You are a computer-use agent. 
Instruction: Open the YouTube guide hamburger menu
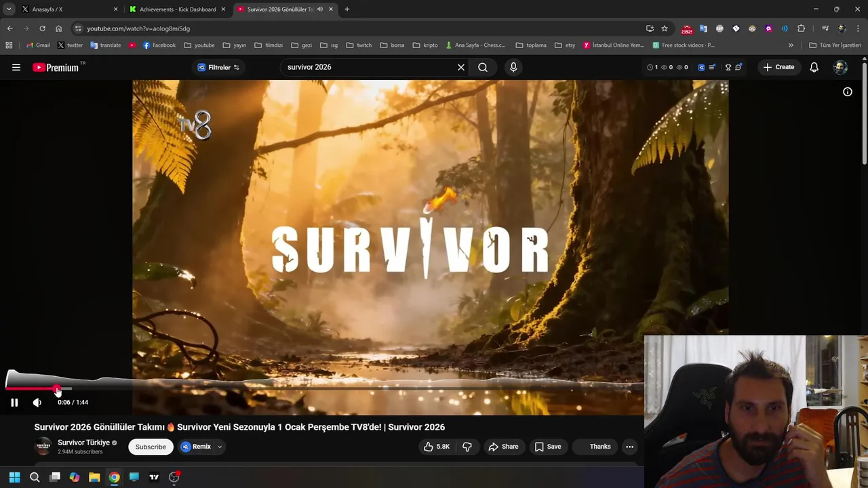(x=16, y=67)
